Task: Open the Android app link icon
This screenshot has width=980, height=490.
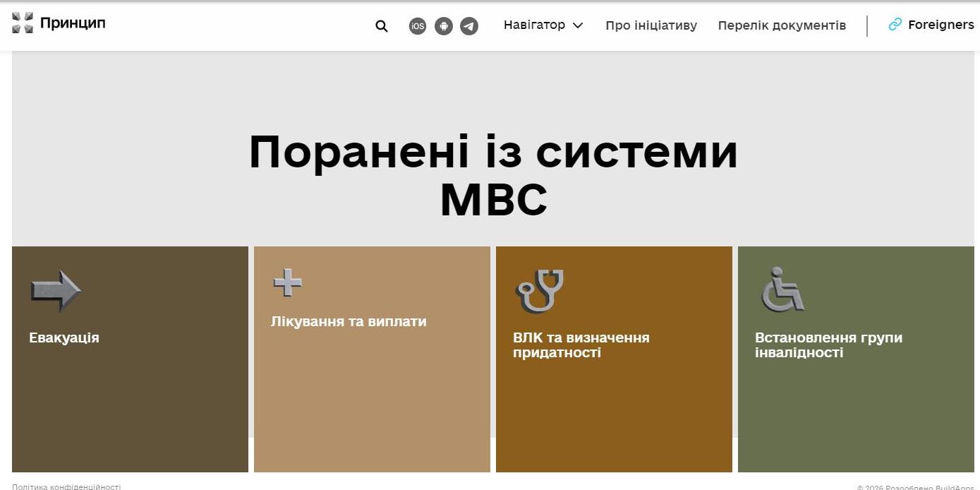Action: (444, 26)
